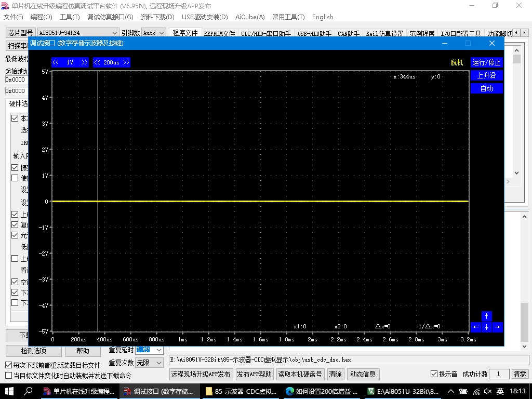Open the USB驱动安装(D) menu

[205, 17]
